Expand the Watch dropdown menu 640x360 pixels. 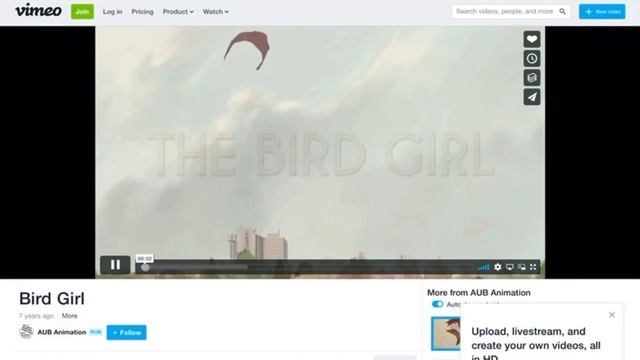point(216,12)
